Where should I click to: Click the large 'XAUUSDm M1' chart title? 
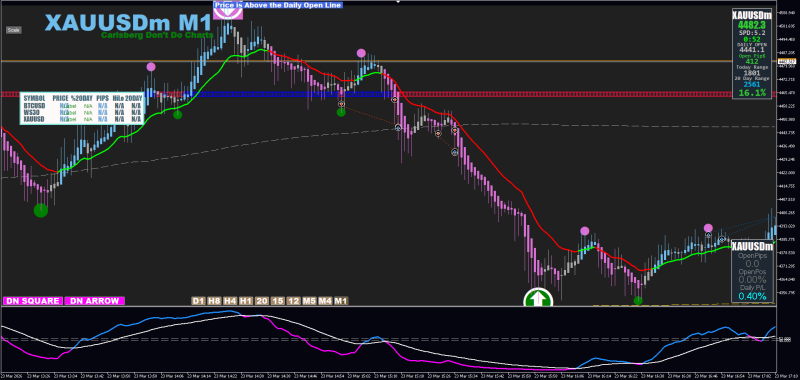point(128,23)
